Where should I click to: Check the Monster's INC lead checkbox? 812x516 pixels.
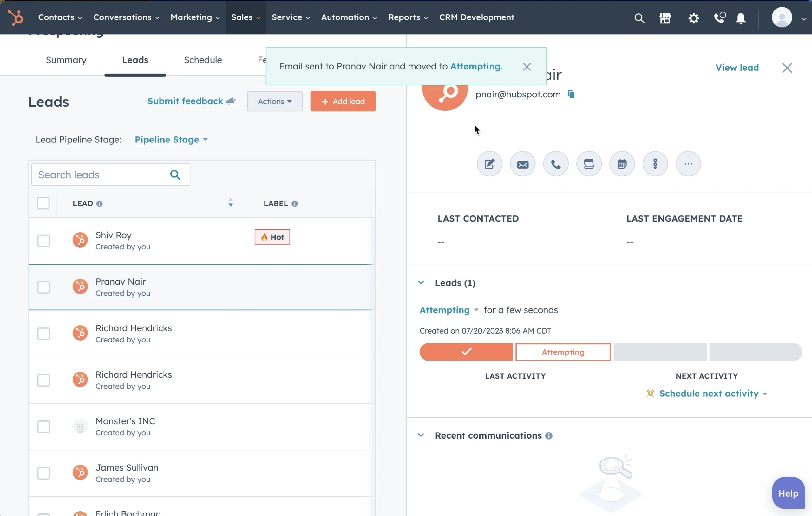tap(43, 427)
